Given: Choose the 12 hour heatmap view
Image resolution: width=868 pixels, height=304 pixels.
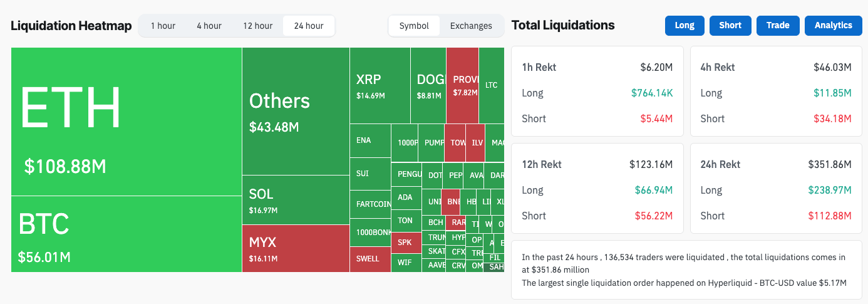Looking at the screenshot, I should [258, 26].
